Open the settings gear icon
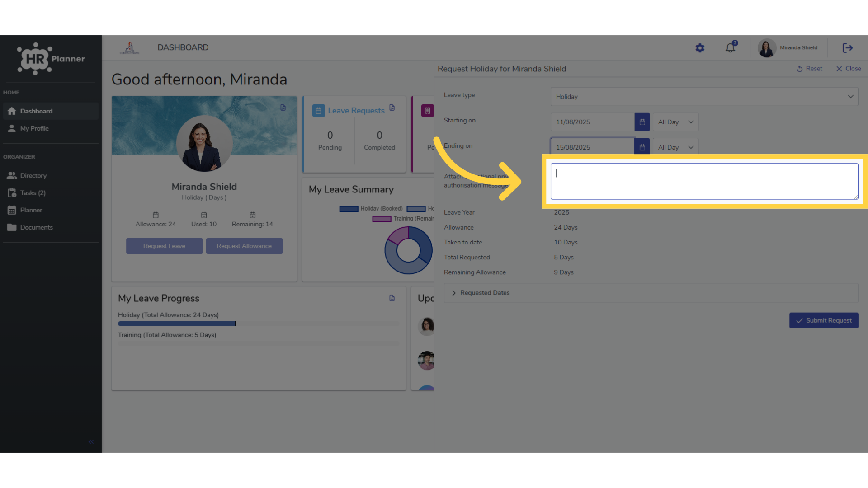 click(700, 48)
